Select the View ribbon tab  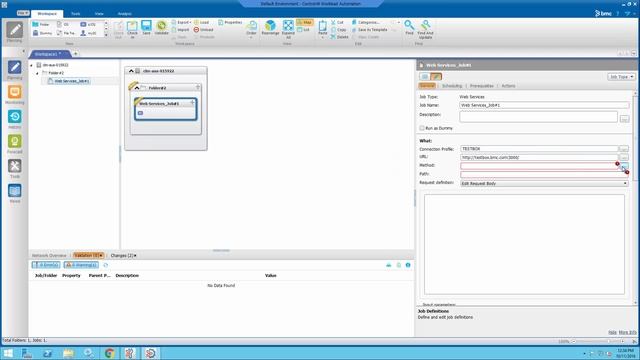99,14
